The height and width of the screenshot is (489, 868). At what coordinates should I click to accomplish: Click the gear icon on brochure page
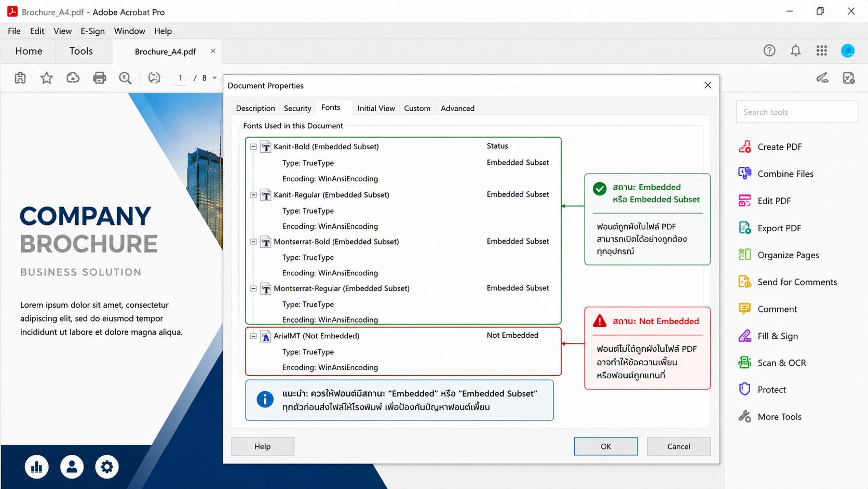click(107, 467)
